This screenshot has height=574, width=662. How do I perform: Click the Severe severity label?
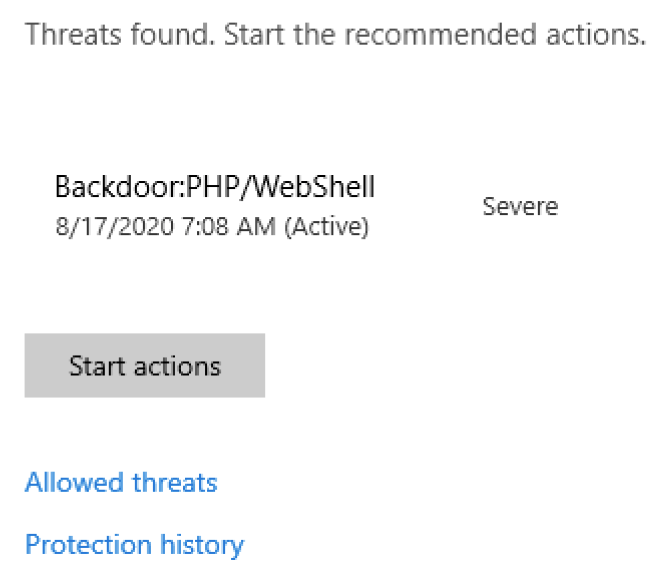520,207
